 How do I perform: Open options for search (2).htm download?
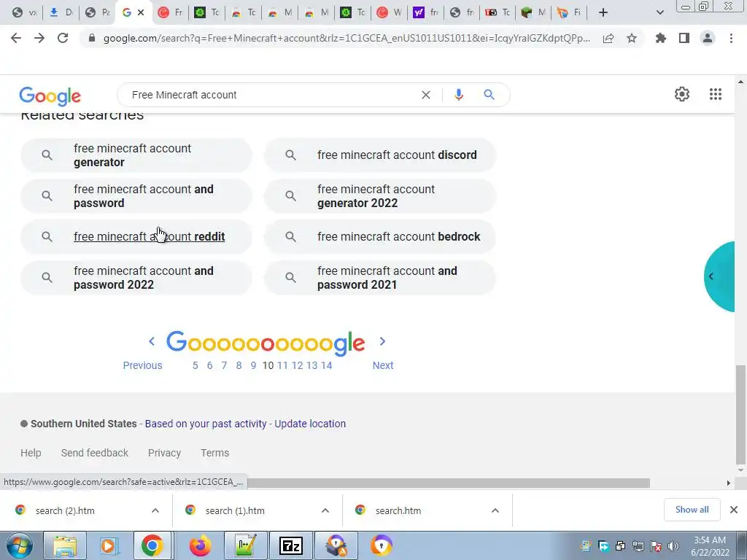(155, 510)
